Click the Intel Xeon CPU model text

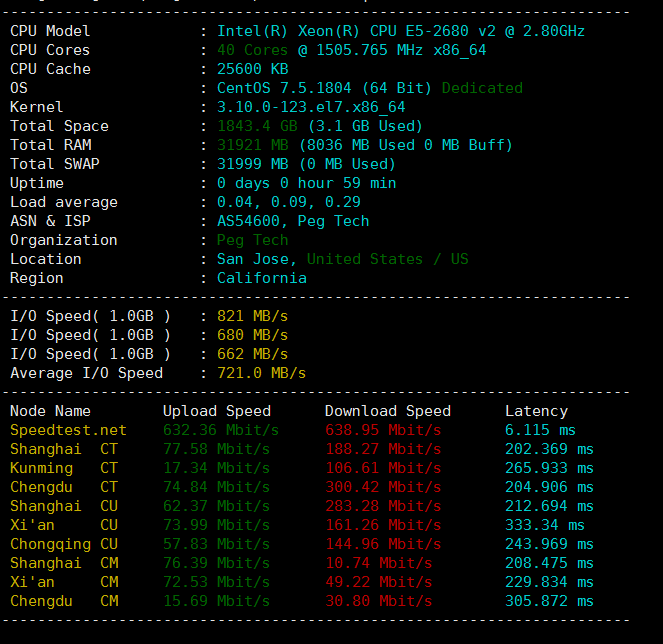(x=400, y=31)
